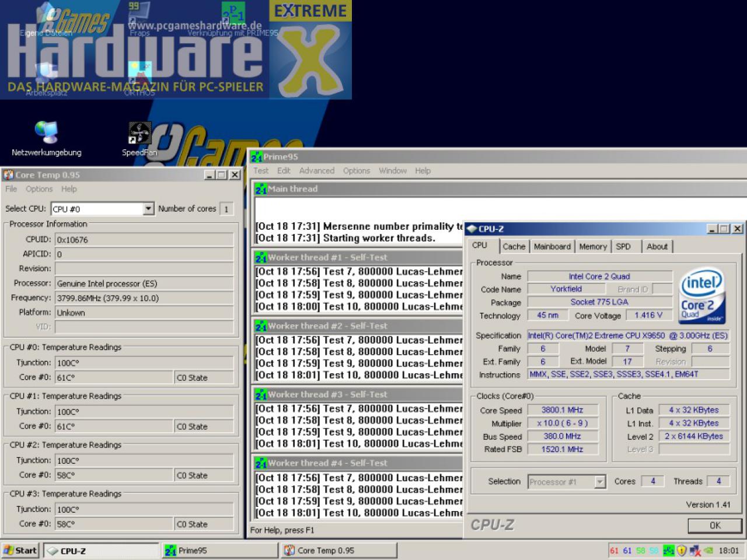This screenshot has height=560, width=747.
Task: Click the Code Name value Yorkfield
Action: (x=566, y=289)
